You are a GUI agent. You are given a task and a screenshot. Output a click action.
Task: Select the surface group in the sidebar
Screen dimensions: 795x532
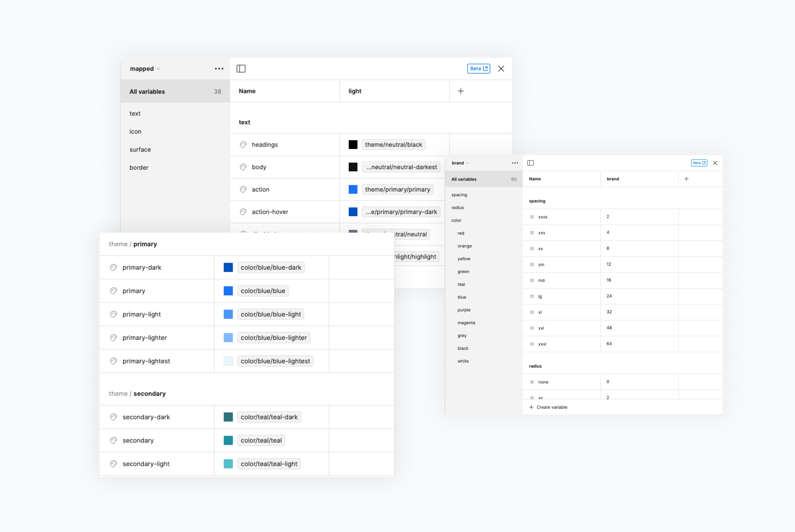[140, 150]
